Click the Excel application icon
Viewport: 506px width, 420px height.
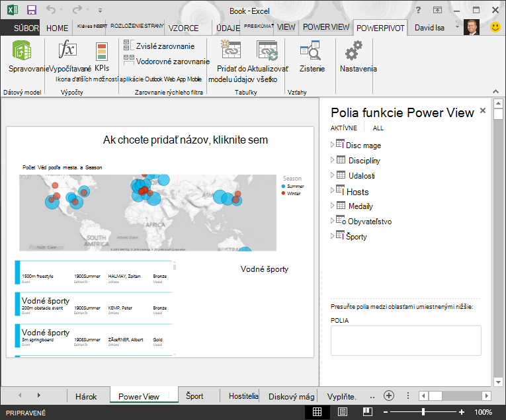13,10
